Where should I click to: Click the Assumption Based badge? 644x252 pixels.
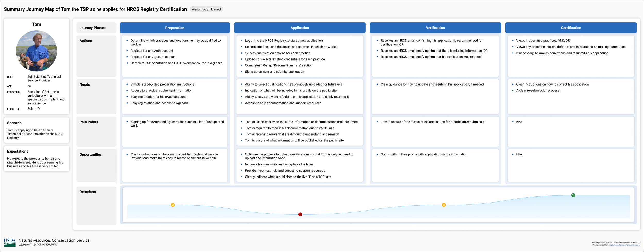[206, 9]
